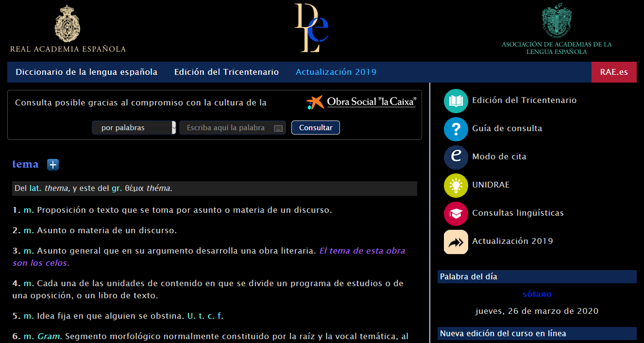Image resolution: width=644 pixels, height=343 pixels.
Task: Open the Consultas lingüísticas sidebar link
Action: coord(518,213)
